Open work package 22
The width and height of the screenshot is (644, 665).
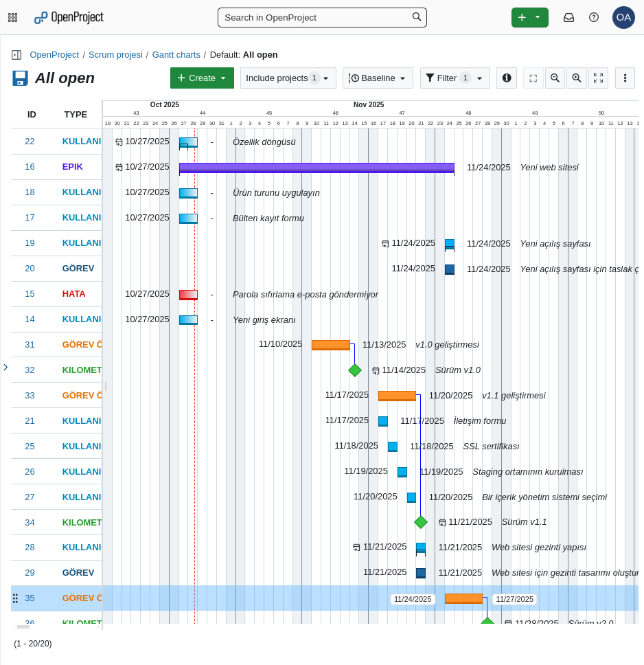click(x=30, y=141)
